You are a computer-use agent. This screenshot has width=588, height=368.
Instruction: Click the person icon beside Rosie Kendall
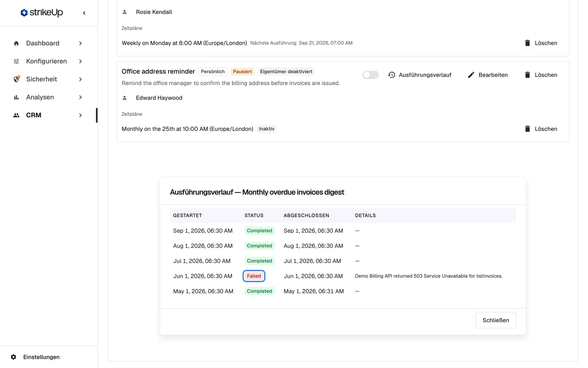coord(124,12)
